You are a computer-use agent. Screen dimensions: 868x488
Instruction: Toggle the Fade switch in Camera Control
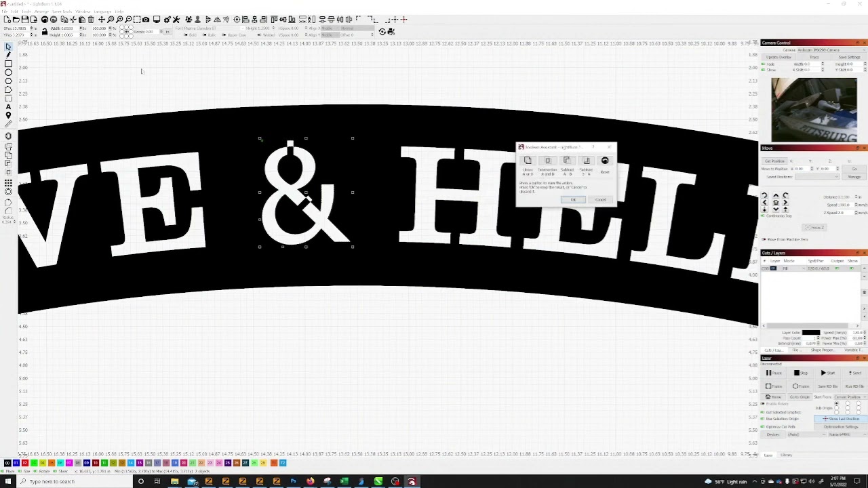point(764,64)
